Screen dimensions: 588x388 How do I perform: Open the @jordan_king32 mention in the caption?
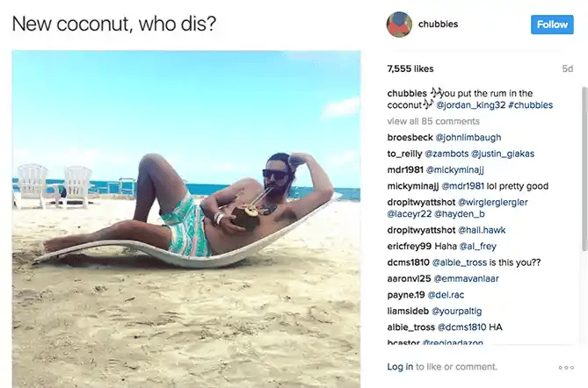click(x=470, y=104)
